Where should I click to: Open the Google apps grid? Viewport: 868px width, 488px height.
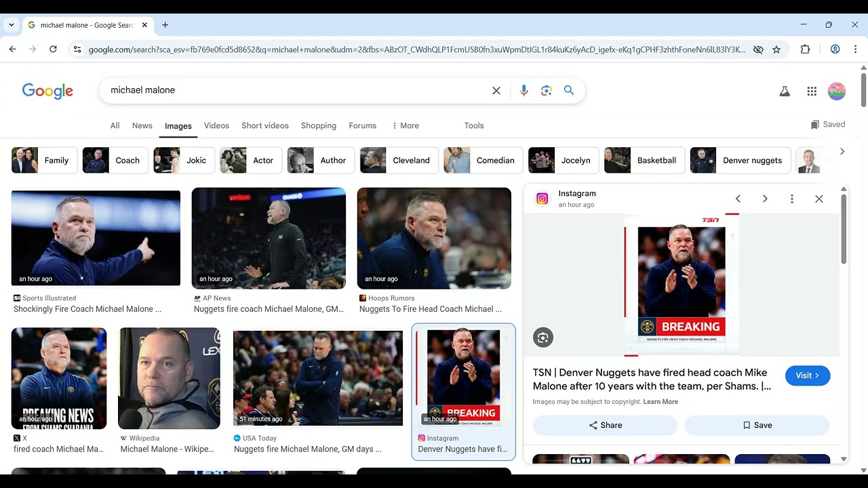click(x=812, y=91)
